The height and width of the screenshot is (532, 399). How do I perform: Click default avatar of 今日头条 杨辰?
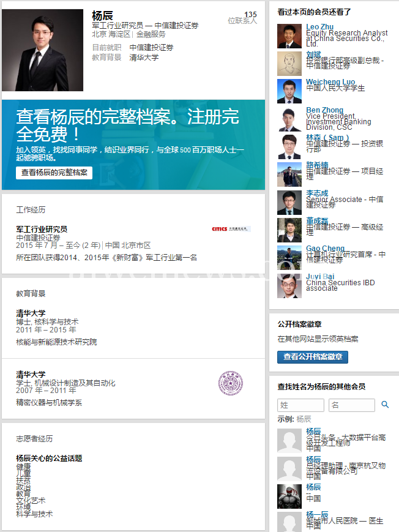(289, 441)
